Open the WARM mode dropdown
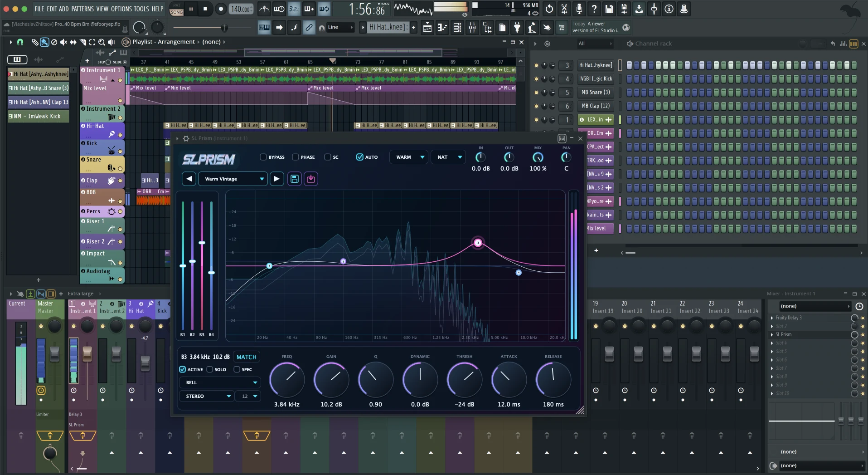This screenshot has height=475, width=868. pyautogui.click(x=409, y=157)
